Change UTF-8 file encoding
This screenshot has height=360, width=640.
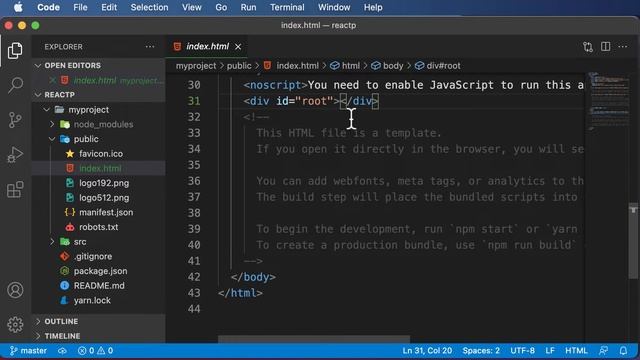pos(522,351)
